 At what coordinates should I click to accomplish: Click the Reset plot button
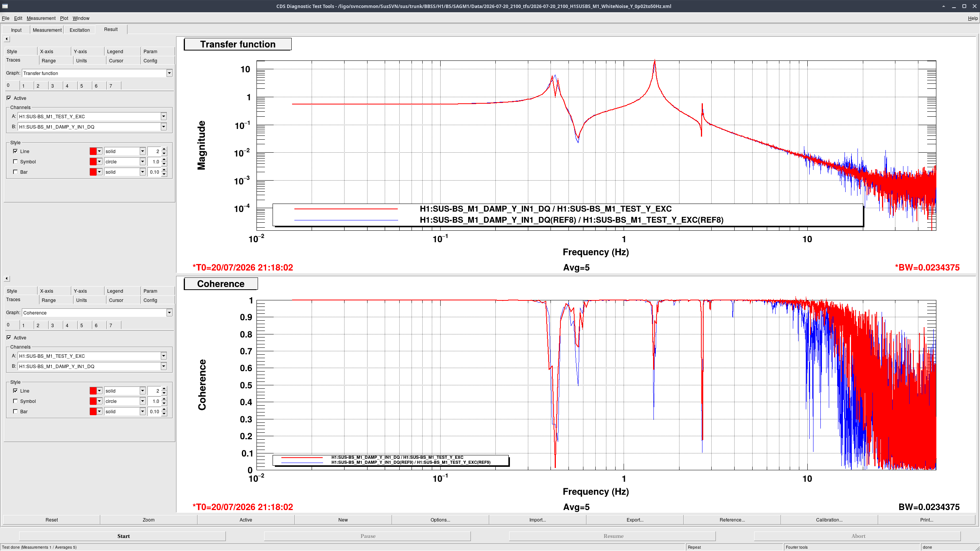(52, 520)
